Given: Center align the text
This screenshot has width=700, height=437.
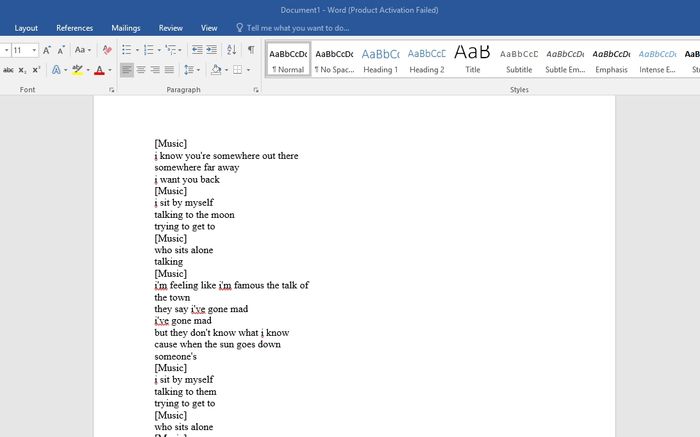Looking at the screenshot, I should pyautogui.click(x=141, y=70).
